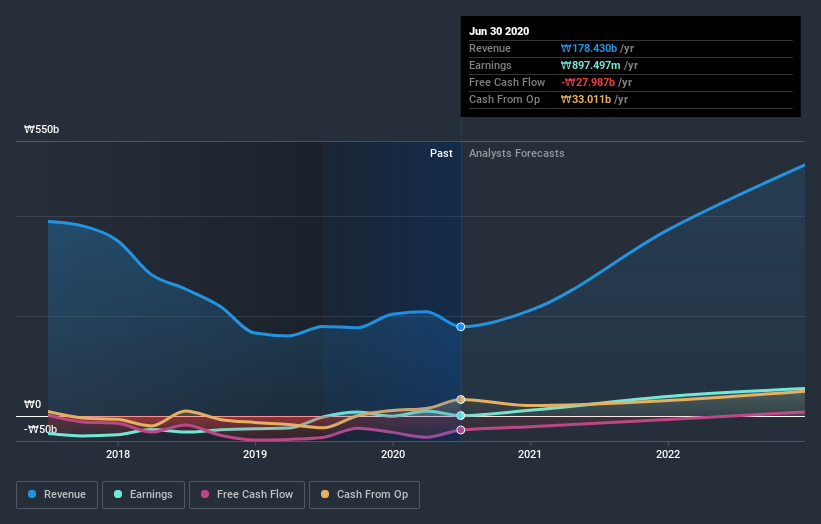
Task: Toggle the Cash From Op legend series
Action: coord(364,495)
